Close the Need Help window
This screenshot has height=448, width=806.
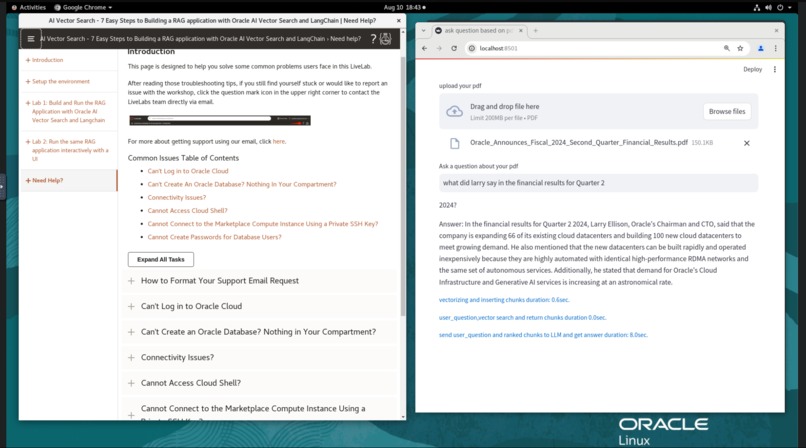(398, 21)
